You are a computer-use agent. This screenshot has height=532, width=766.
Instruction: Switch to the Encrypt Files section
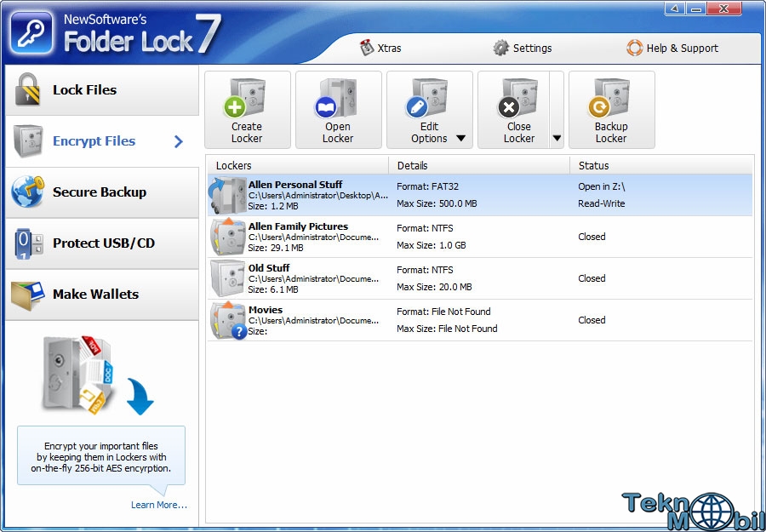[102, 141]
